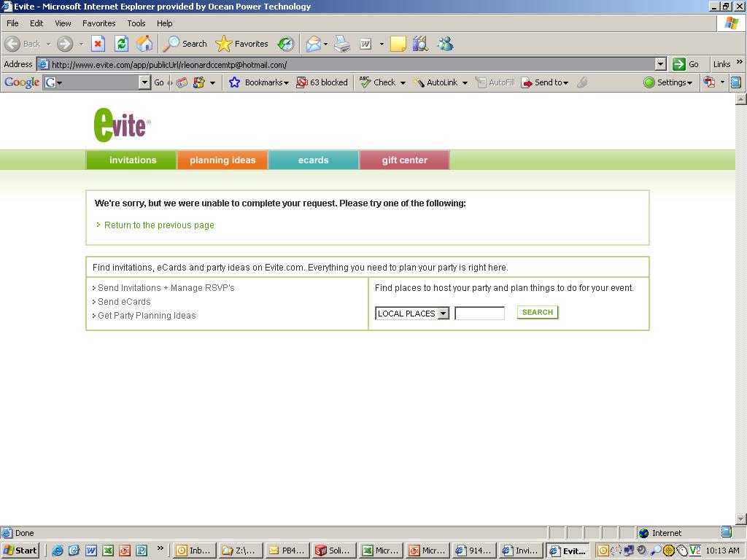The height and width of the screenshot is (560, 747).
Task: Switch to the invitations tab
Action: pyautogui.click(x=133, y=160)
